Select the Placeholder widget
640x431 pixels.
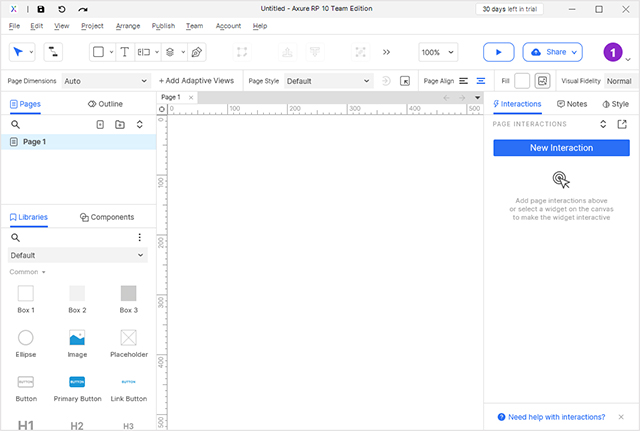129,344
